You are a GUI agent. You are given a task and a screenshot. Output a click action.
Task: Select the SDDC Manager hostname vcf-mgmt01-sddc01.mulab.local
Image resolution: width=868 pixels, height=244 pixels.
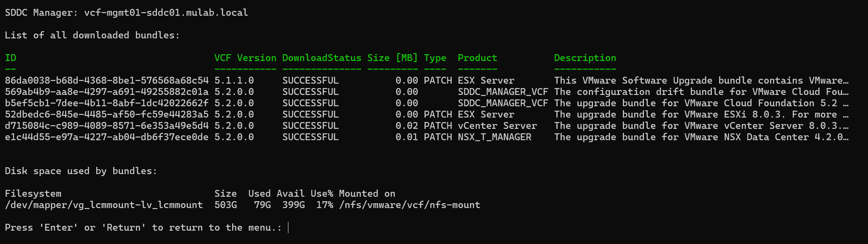(166, 13)
